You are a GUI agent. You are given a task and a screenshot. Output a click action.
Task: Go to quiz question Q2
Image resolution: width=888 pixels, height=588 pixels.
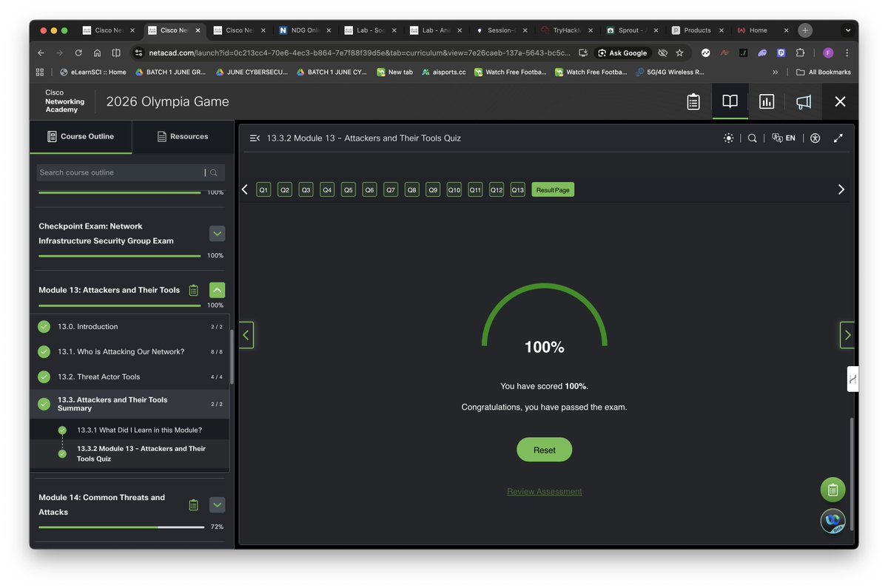coord(285,190)
